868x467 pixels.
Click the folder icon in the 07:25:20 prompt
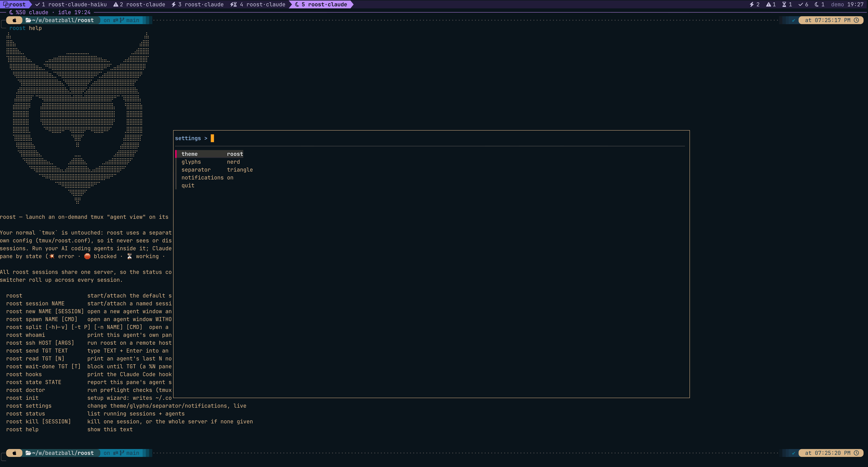tap(28, 453)
